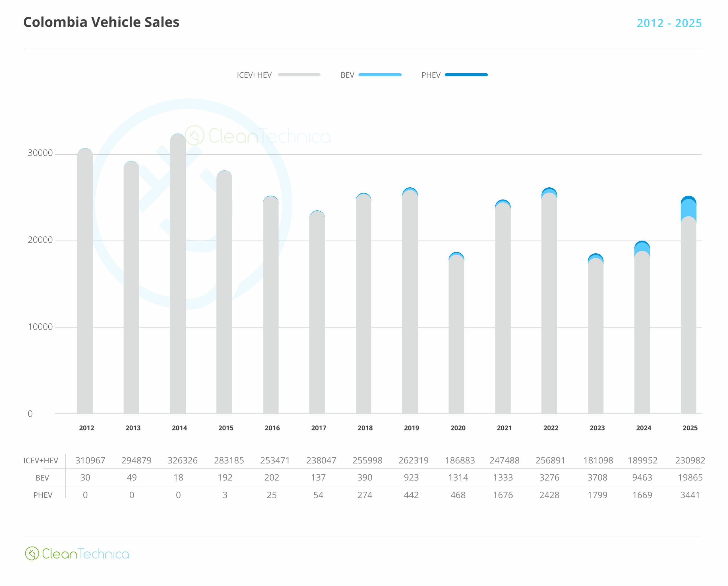Click the BEV row header in table
This screenshot has width=728, height=586.
[x=42, y=478]
